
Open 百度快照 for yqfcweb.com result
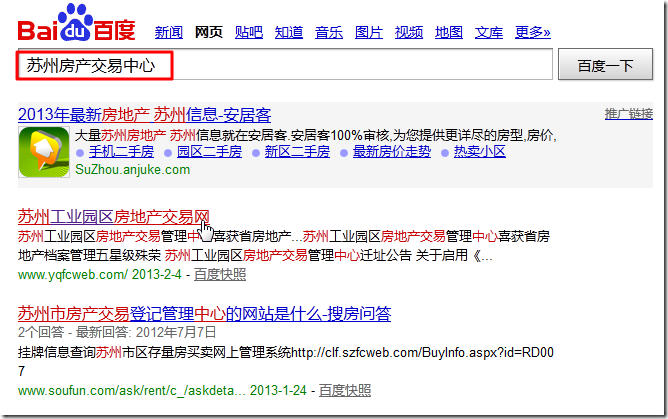tap(220, 275)
